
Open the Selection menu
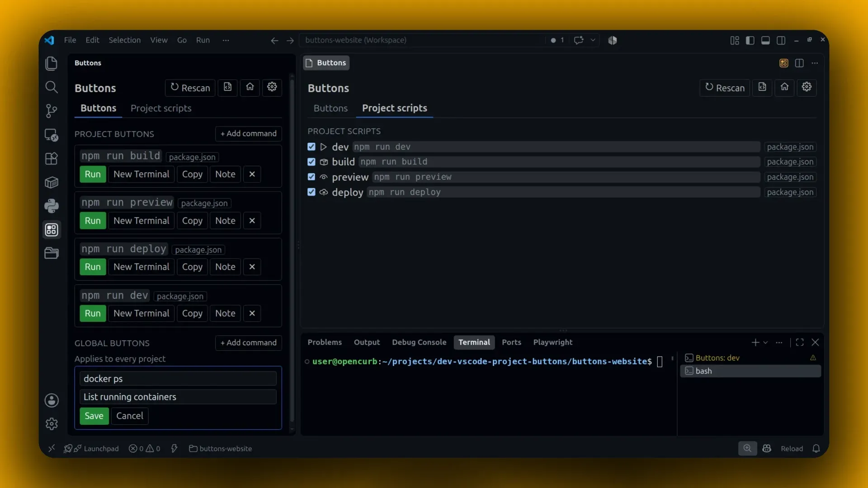pos(124,40)
